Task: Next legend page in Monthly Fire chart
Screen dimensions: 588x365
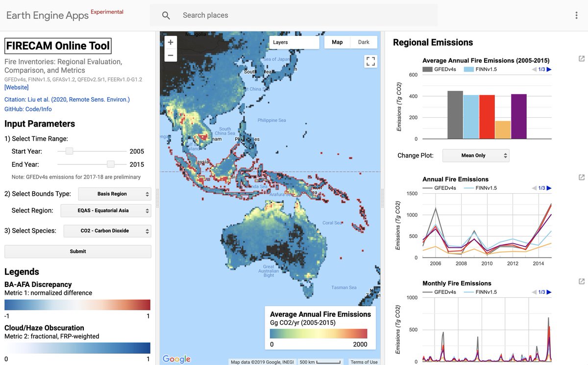Action: pyautogui.click(x=549, y=292)
